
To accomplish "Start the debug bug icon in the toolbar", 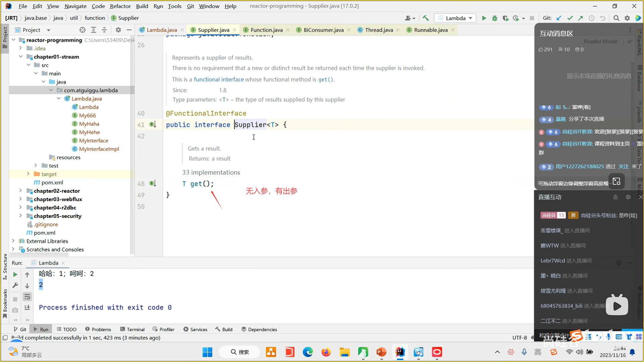I will click(494, 18).
